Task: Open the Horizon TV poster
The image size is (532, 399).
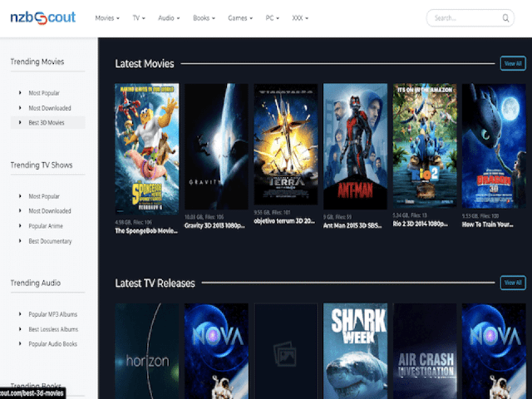Action: (x=147, y=351)
